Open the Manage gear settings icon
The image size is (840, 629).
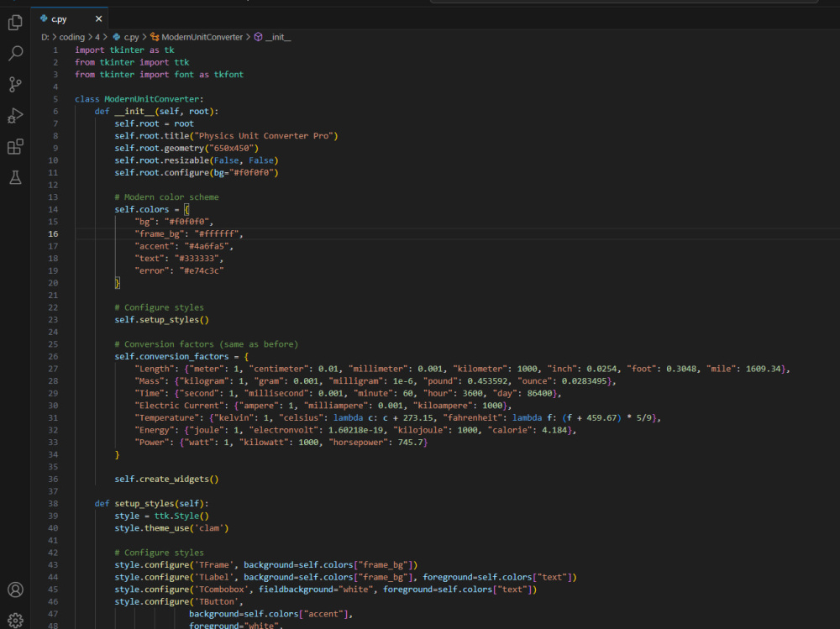pos(15,621)
